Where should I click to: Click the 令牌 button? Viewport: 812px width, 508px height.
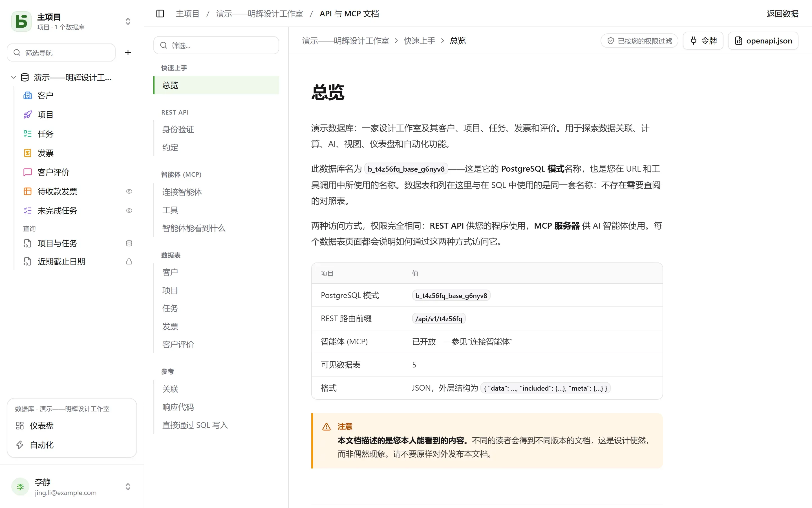[x=703, y=41]
